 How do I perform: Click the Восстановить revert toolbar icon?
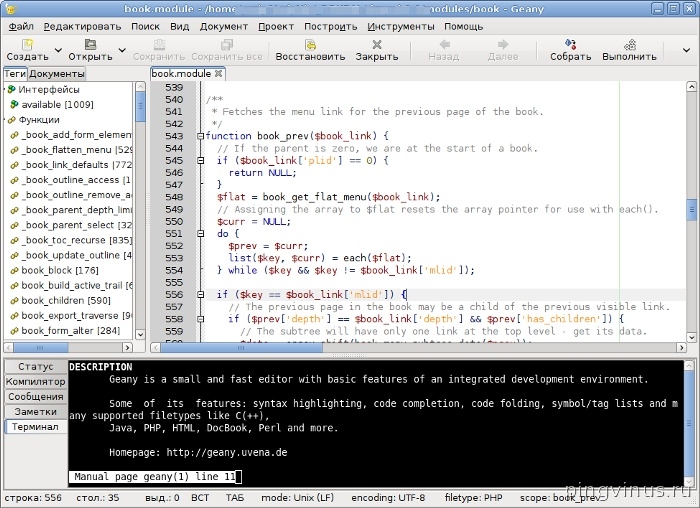tap(310, 45)
